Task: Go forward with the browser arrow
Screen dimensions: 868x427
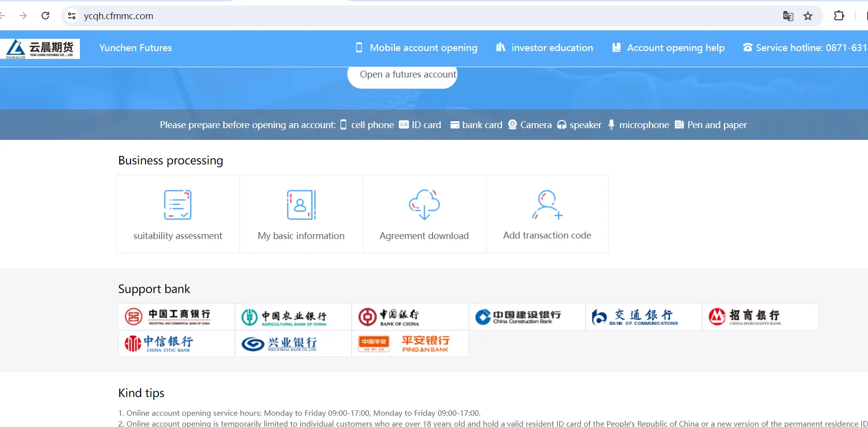Action: point(23,16)
